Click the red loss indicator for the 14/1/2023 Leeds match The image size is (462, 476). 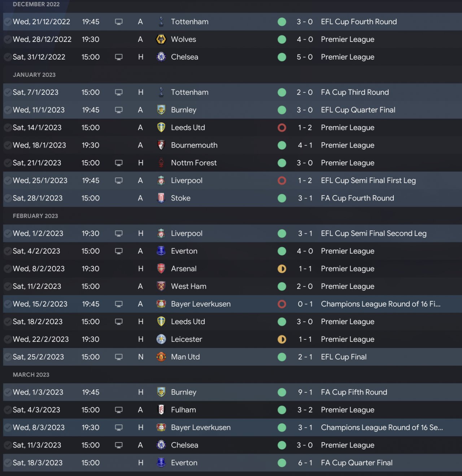282,128
